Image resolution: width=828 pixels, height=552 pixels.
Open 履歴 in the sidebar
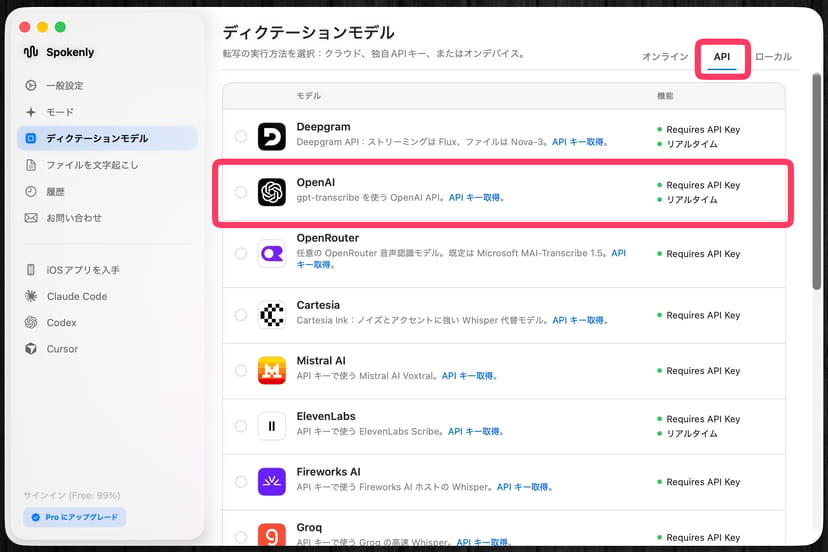tap(107, 191)
